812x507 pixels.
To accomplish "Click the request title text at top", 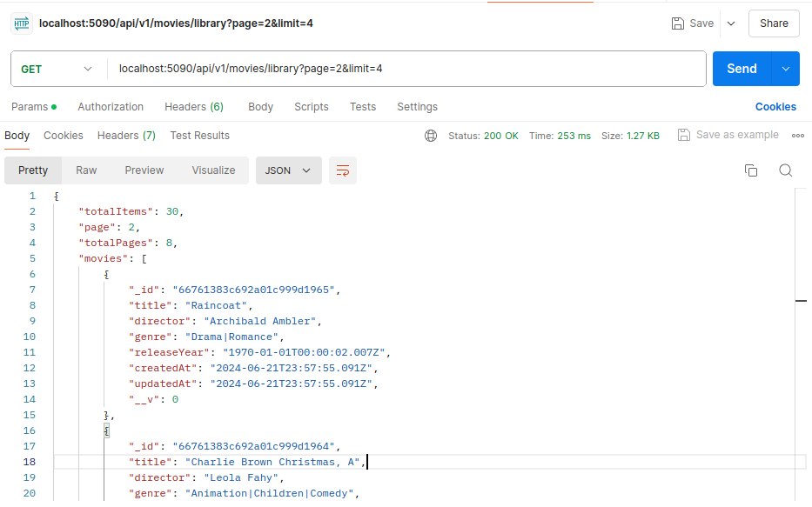I will 176,23.
